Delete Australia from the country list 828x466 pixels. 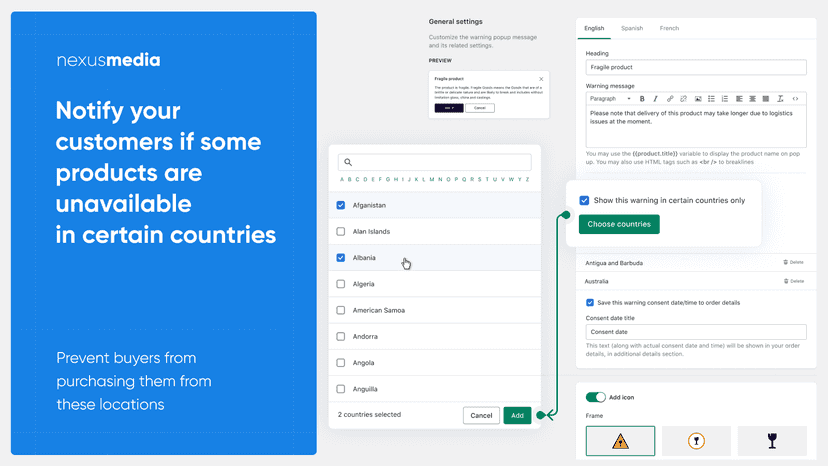click(x=794, y=281)
